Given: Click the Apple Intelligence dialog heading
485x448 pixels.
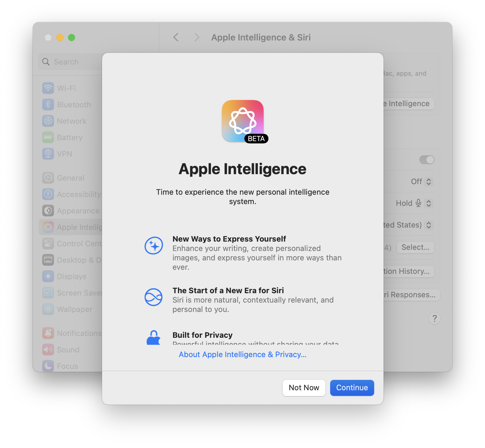Looking at the screenshot, I should pos(242,169).
